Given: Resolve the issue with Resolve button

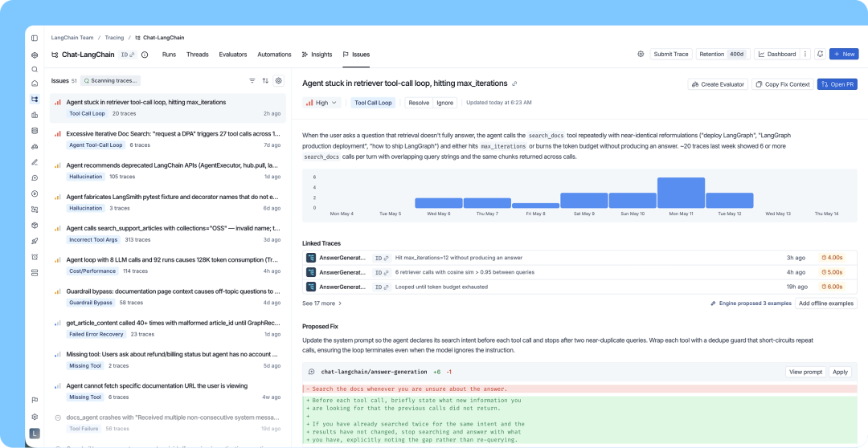Looking at the screenshot, I should pyautogui.click(x=419, y=103).
